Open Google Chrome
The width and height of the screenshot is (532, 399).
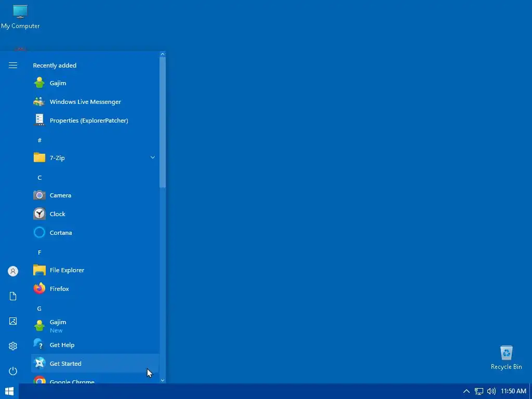pyautogui.click(x=95, y=379)
